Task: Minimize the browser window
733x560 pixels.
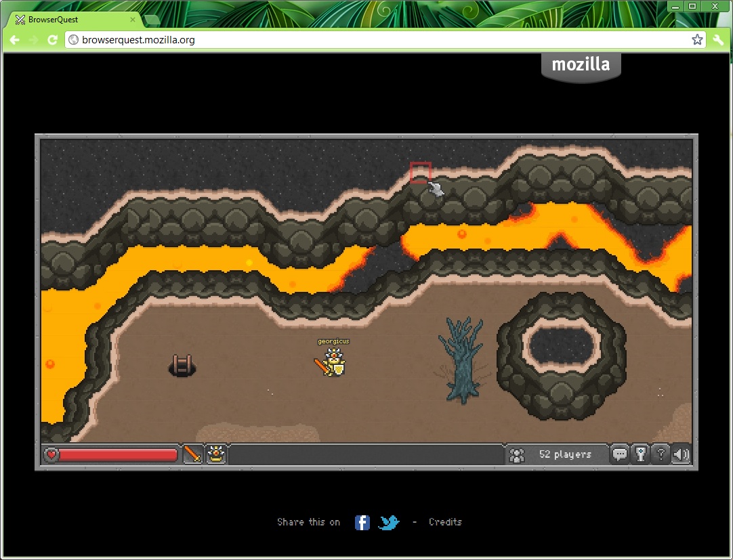Action: tap(675, 6)
